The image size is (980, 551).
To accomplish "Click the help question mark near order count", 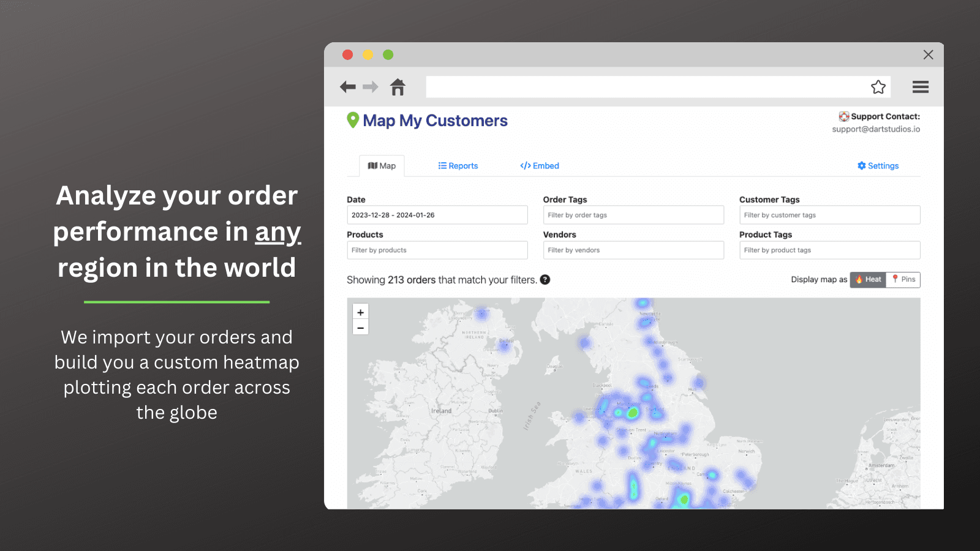I will point(545,280).
